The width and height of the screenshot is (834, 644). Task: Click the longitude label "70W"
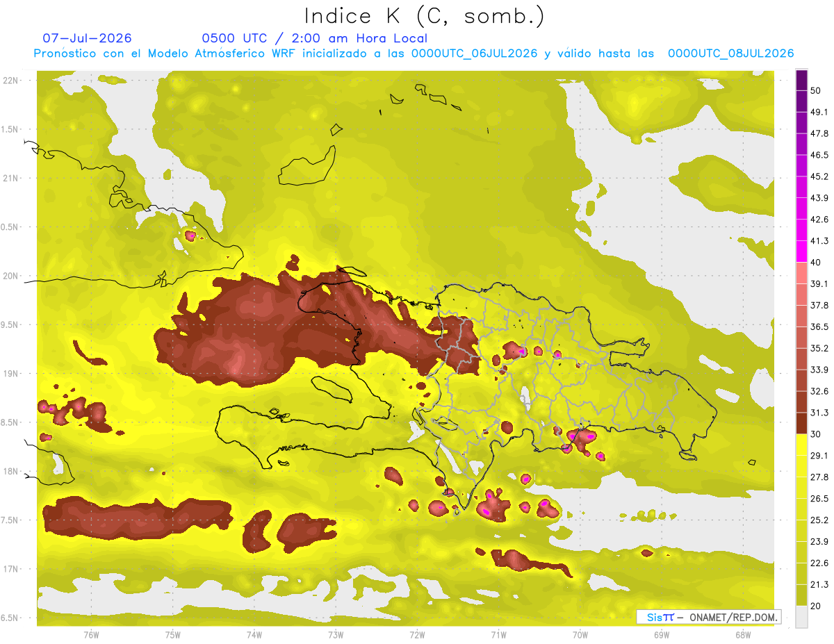coord(580,635)
